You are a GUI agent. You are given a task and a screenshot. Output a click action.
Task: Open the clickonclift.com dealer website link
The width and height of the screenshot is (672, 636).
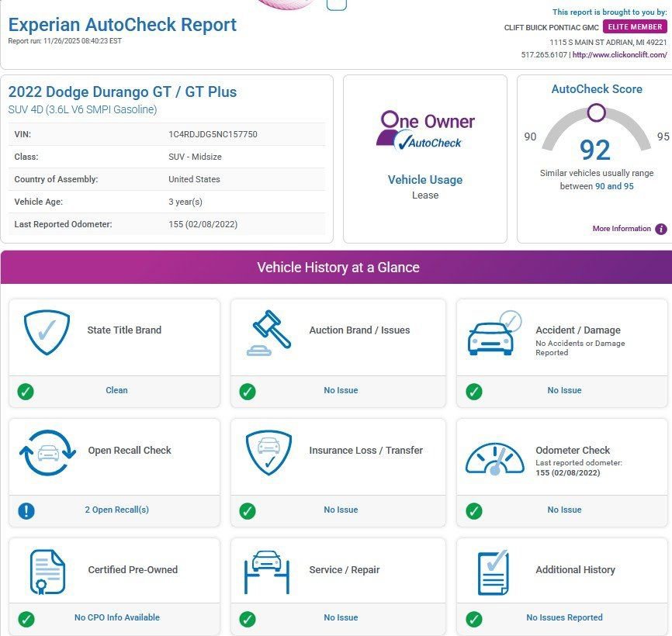(619, 55)
